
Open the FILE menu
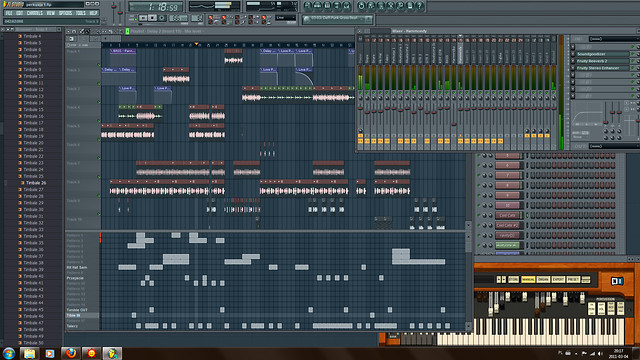coord(9,13)
